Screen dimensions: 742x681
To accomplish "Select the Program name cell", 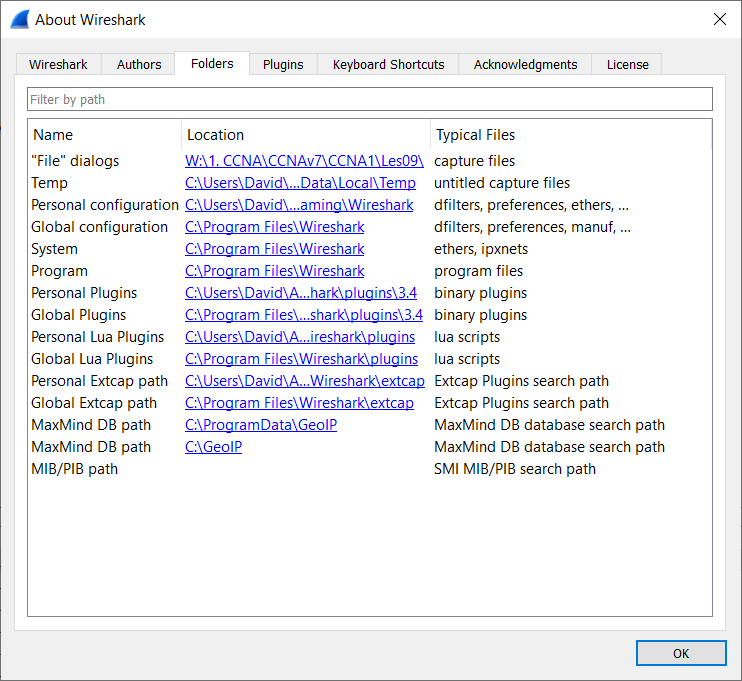I will tap(59, 271).
